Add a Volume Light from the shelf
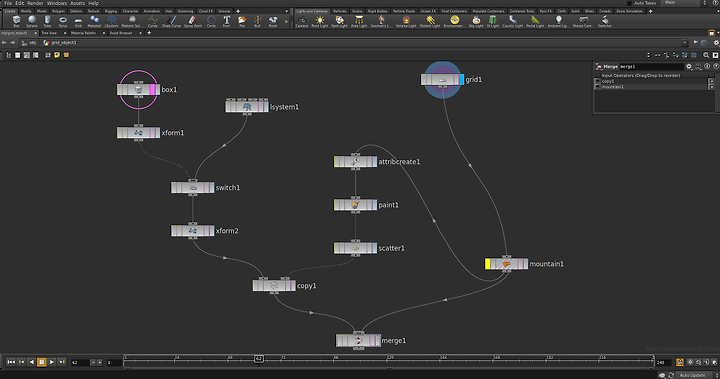Screen dimensions: 720x379 tap(406, 21)
